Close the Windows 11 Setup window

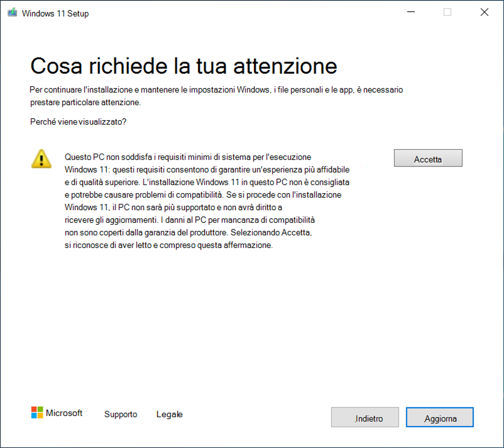(x=484, y=12)
